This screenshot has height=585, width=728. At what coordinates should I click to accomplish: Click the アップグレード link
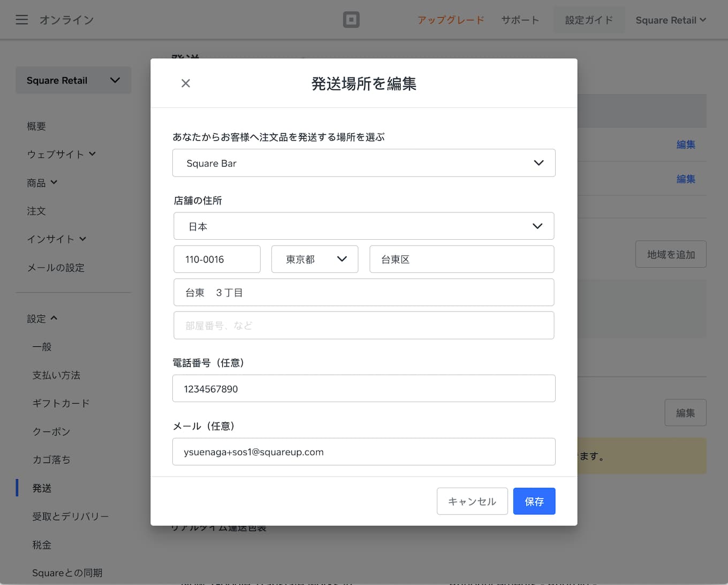click(x=451, y=20)
